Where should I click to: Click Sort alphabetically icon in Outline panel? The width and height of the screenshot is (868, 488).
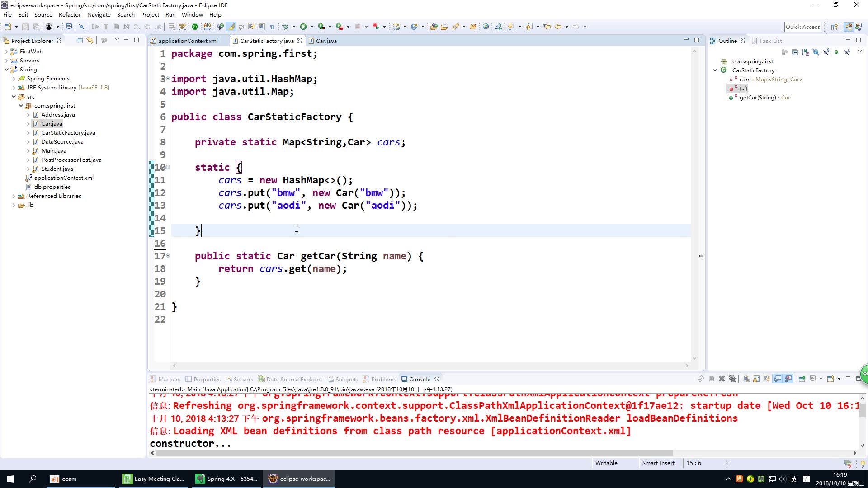805,52
